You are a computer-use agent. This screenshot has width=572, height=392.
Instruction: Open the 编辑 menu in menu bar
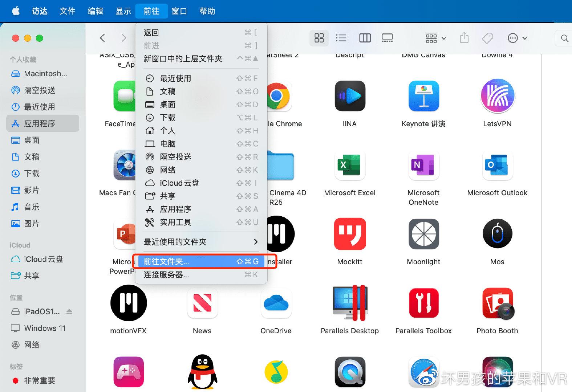[96, 11]
